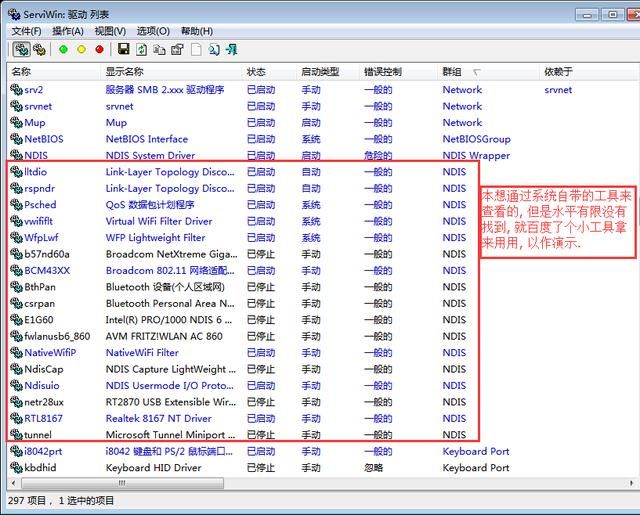Switch to the services list yellow-gear icon
Viewport: 640px width, 515px height.
(39, 49)
